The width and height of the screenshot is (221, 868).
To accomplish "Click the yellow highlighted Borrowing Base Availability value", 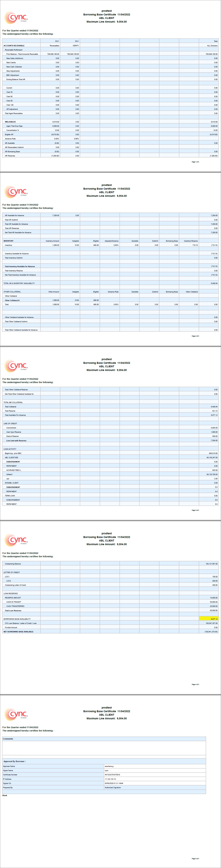I will [x=208, y=619].
